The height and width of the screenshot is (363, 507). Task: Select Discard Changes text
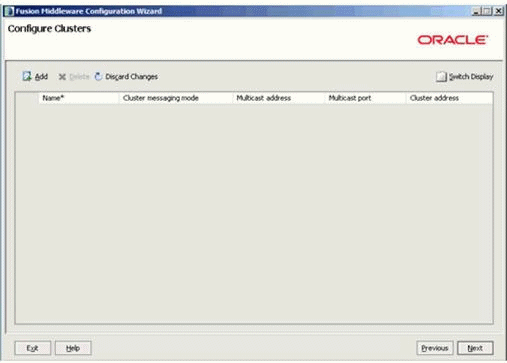pos(131,77)
